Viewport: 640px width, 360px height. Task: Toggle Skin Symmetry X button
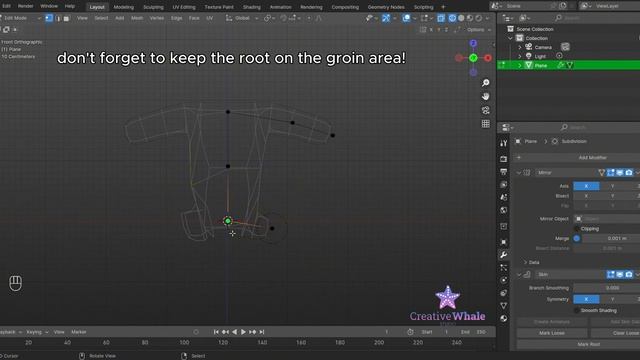(586, 299)
